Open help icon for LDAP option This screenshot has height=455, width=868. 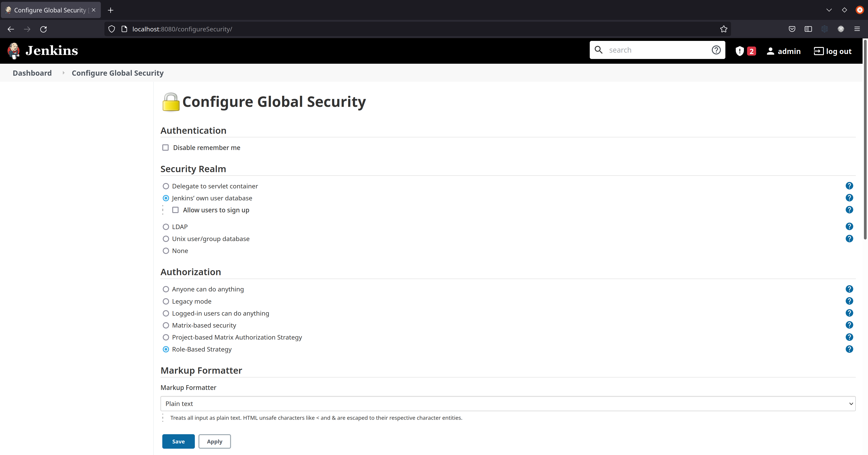coord(849,226)
